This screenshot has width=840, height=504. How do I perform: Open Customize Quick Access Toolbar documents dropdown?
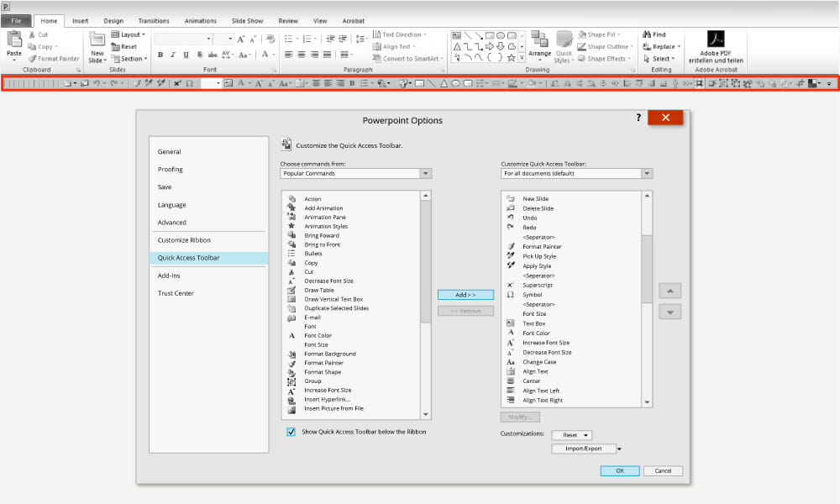pos(647,174)
